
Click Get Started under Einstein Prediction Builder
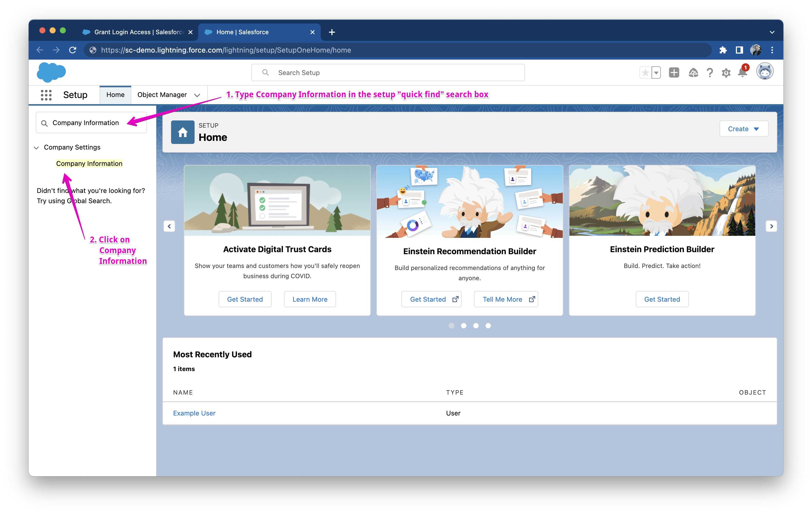coord(662,299)
